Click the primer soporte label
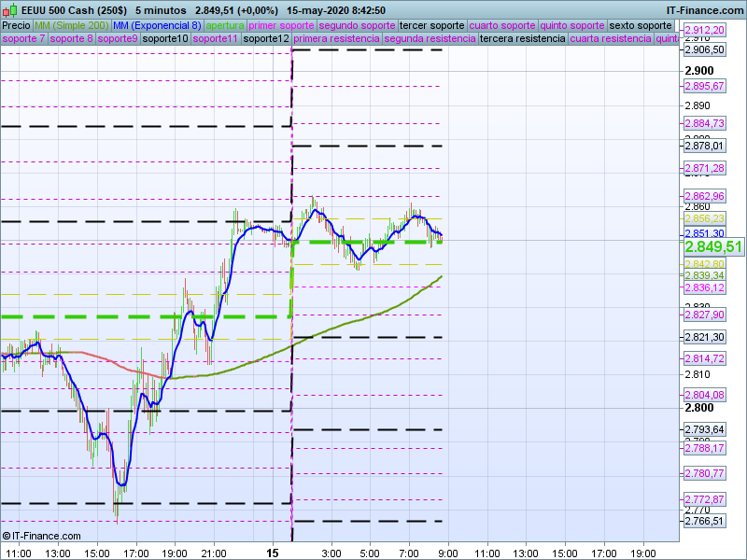The width and height of the screenshot is (747, 560). [x=282, y=25]
